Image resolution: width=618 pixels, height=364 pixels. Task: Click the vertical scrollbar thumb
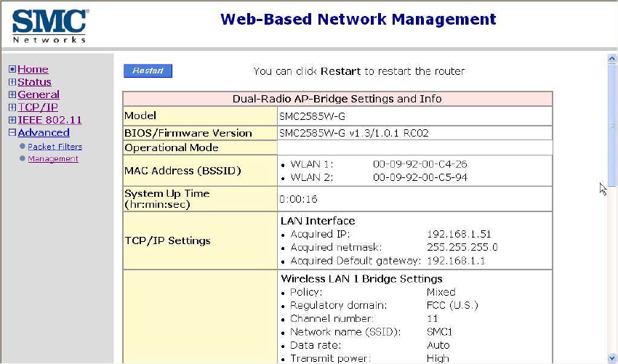pos(611,125)
